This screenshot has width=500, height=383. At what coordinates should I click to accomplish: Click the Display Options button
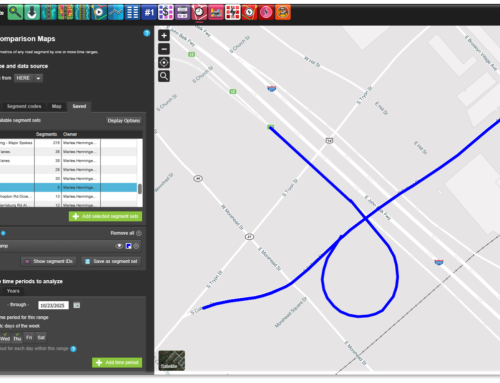coord(124,121)
